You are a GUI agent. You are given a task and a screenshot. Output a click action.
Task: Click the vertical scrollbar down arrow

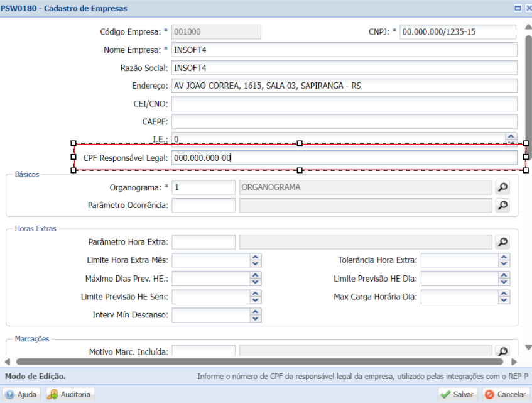coord(528,347)
